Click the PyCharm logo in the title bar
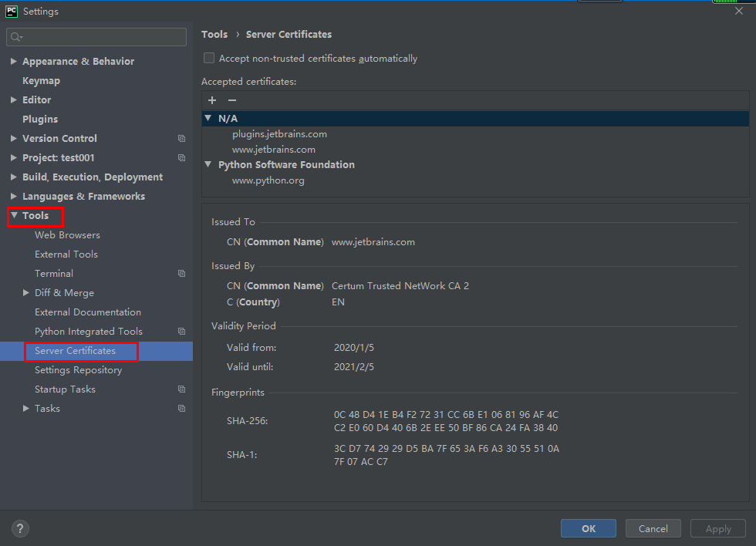Viewport: 756px width, 546px height. 12,12
